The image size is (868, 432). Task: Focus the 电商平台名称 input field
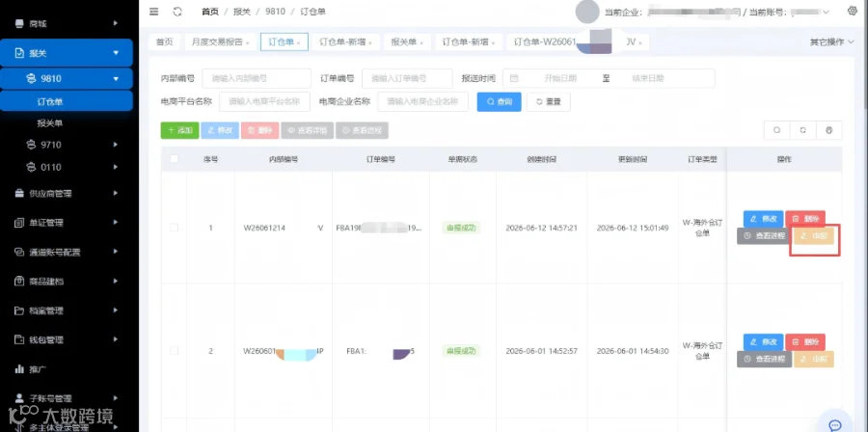click(x=264, y=102)
